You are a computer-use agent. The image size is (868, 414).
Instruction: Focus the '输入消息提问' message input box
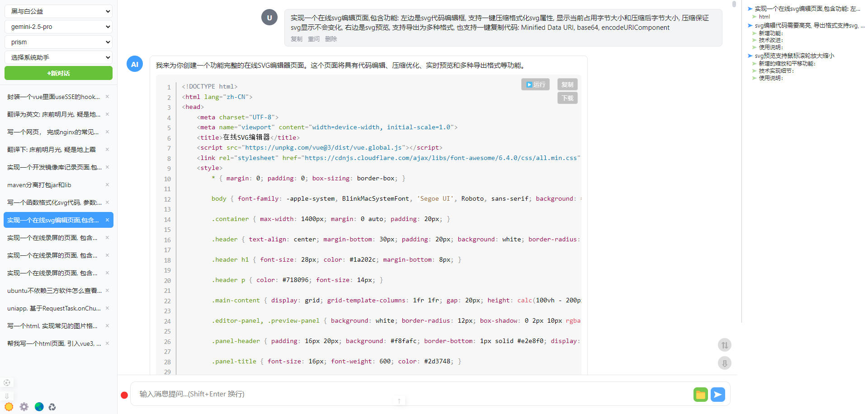pyautogui.click(x=411, y=394)
